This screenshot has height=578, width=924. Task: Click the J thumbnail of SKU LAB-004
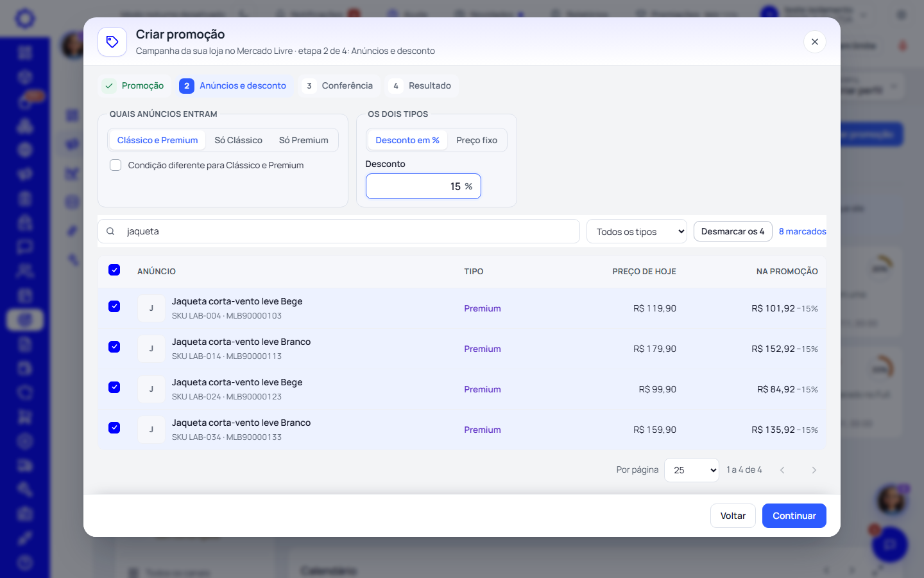tap(151, 308)
